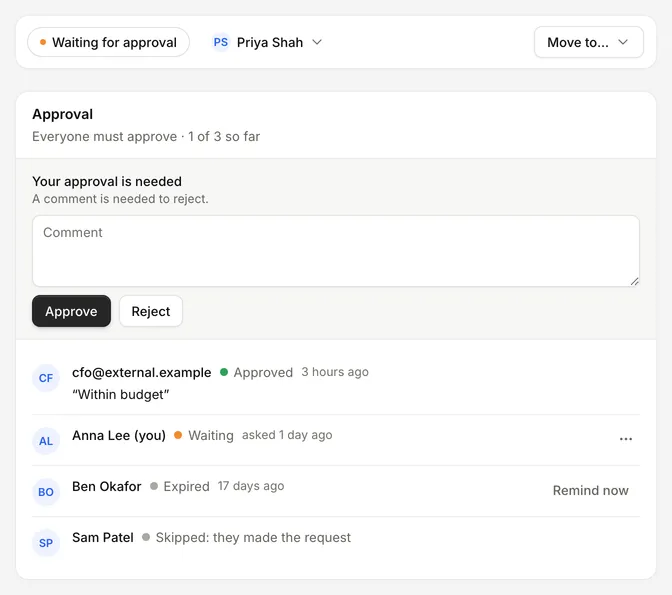The width and height of the screenshot is (672, 595).
Task: Click "Skipped: they made the request" text
Action: click(x=253, y=538)
